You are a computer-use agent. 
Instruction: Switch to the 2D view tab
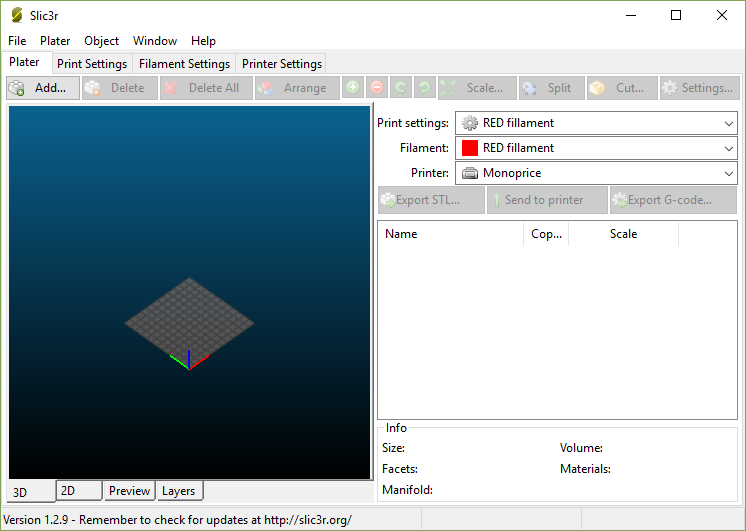tap(78, 490)
